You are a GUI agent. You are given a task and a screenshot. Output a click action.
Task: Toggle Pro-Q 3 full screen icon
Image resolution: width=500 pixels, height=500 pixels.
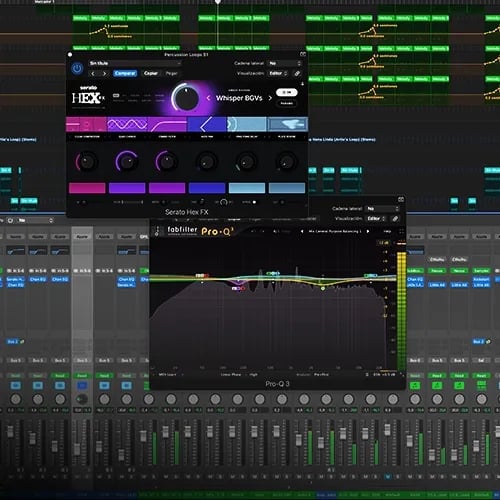coord(401,231)
